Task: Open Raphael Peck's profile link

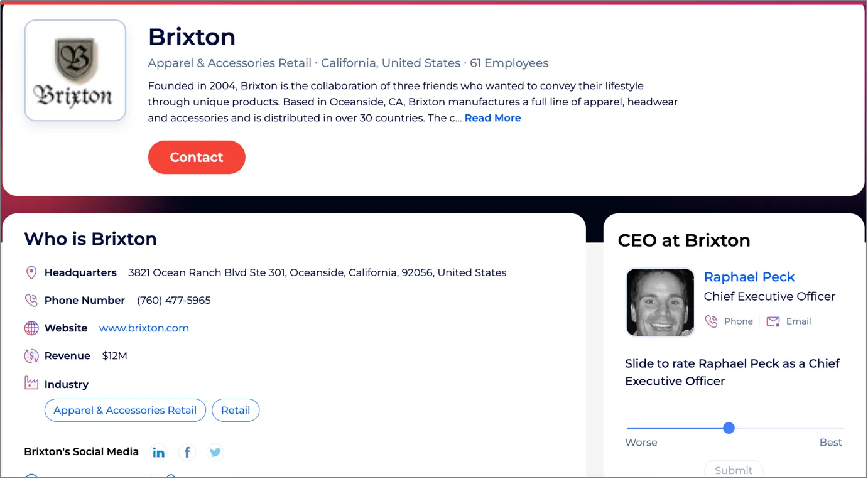Action: (x=749, y=277)
